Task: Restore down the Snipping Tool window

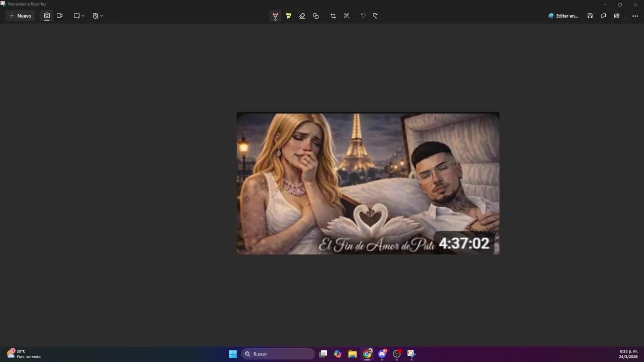Action: tap(620, 5)
